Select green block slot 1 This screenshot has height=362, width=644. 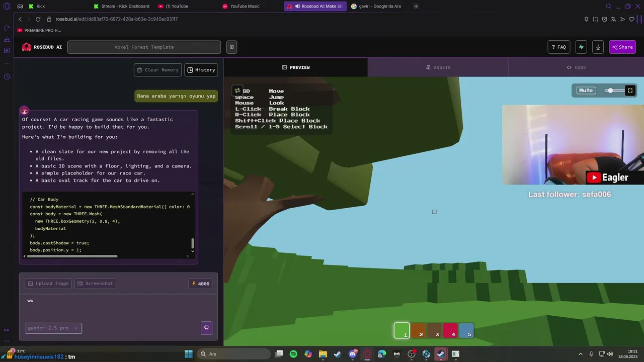tap(402, 330)
